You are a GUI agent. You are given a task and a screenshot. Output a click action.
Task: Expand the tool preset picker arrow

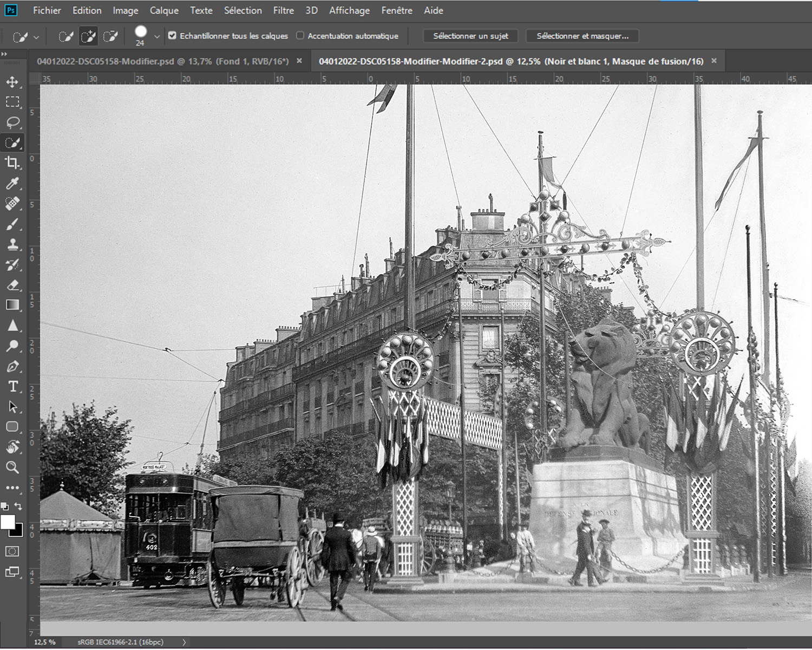(36, 37)
